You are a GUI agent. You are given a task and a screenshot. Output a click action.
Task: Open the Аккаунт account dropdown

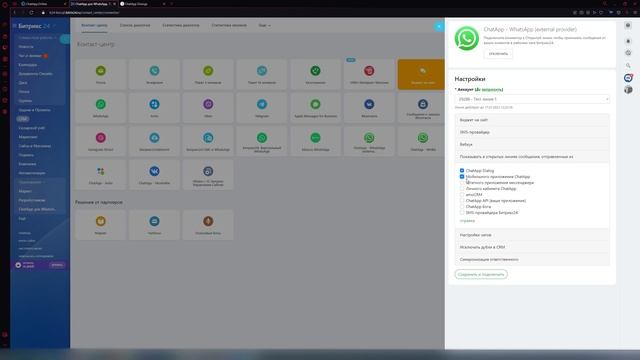(x=532, y=99)
